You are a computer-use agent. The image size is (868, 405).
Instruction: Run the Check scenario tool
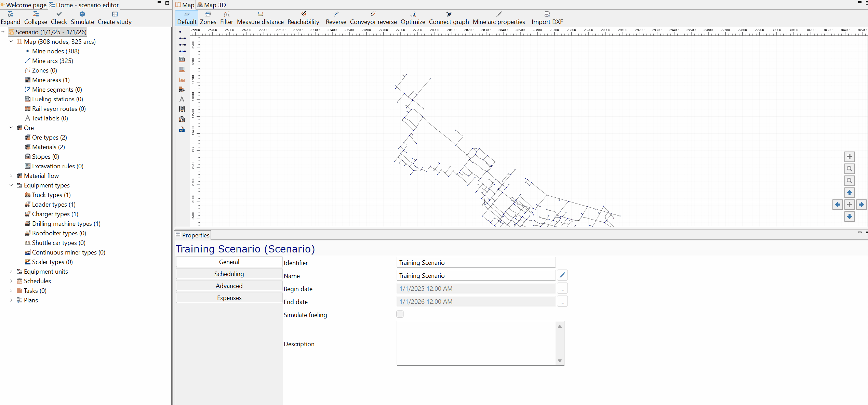(x=59, y=18)
